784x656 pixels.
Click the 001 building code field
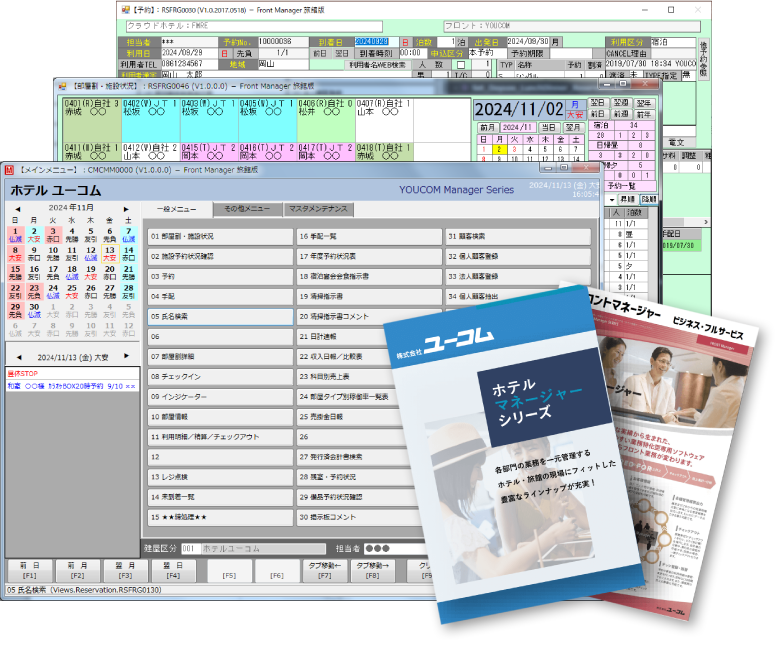coord(190,548)
